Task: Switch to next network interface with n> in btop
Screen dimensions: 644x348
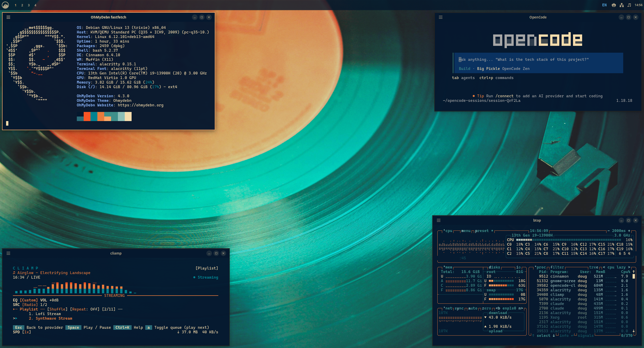Action: [x=521, y=308]
